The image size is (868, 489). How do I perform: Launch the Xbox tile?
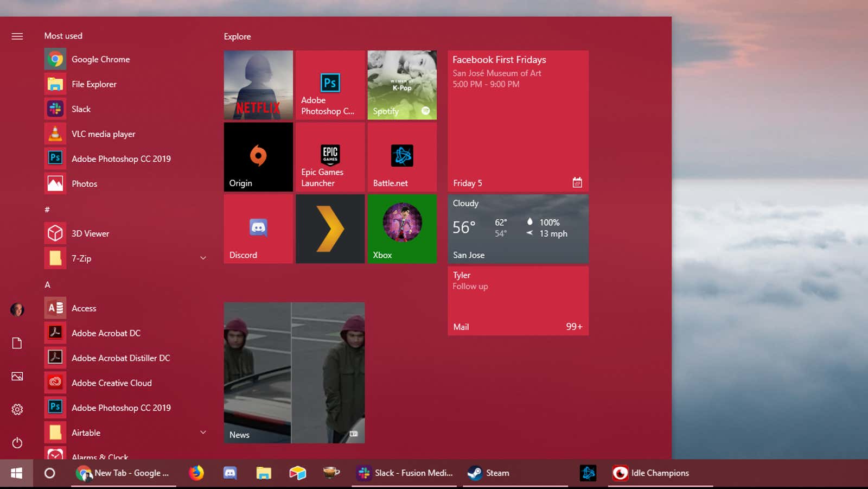tap(402, 229)
